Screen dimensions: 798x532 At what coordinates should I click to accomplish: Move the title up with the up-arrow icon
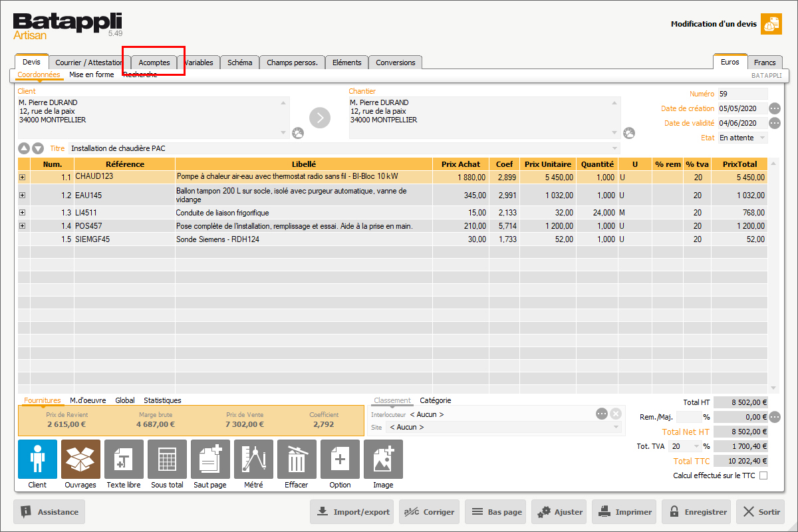pos(24,149)
